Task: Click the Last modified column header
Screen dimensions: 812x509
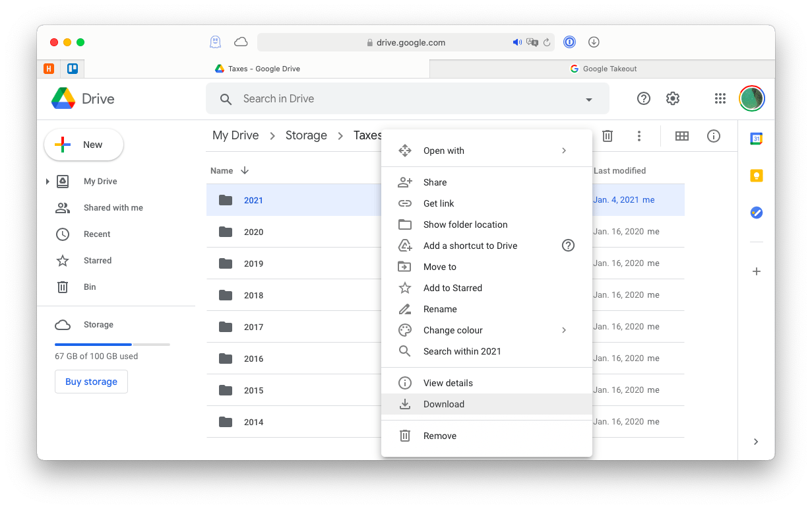Action: [619, 170]
